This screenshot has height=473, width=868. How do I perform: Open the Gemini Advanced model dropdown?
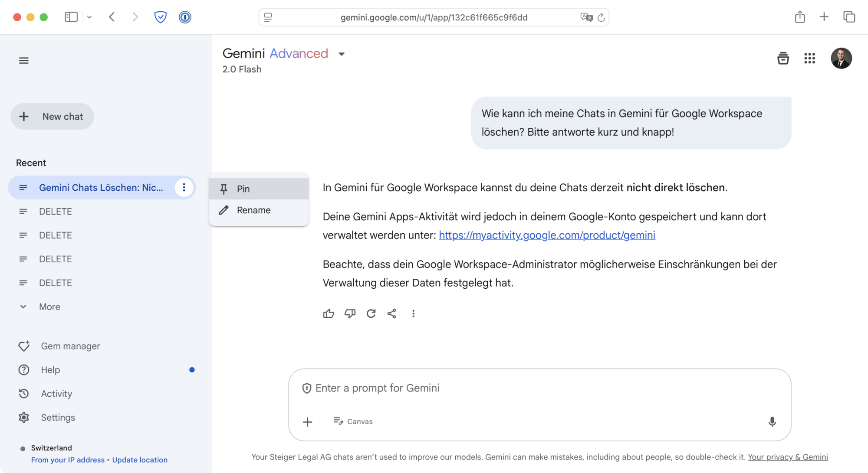[x=342, y=54]
